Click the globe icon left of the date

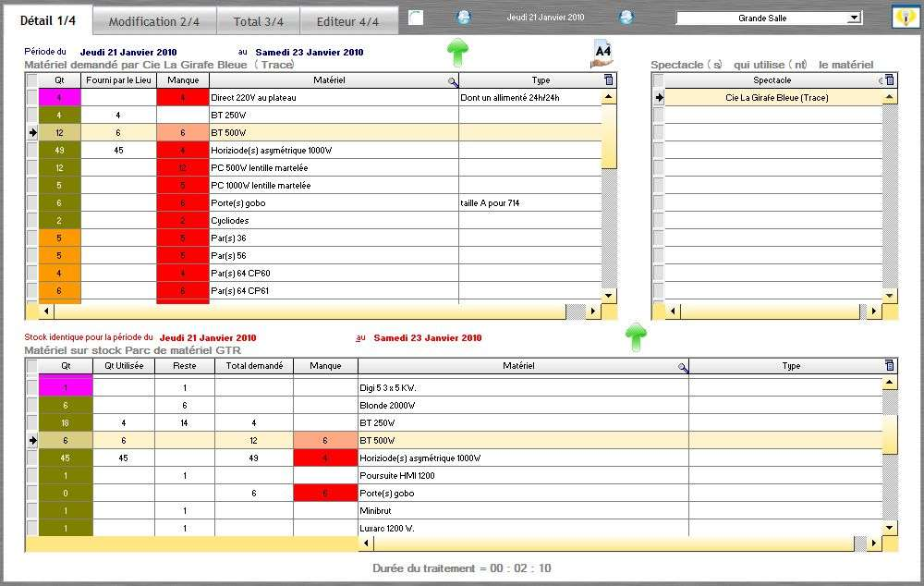[x=464, y=18]
